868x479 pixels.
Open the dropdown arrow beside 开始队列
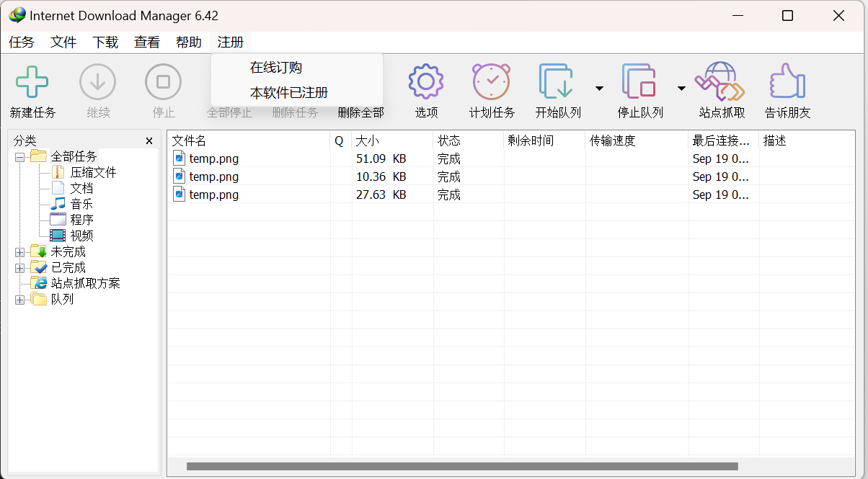[x=599, y=89]
